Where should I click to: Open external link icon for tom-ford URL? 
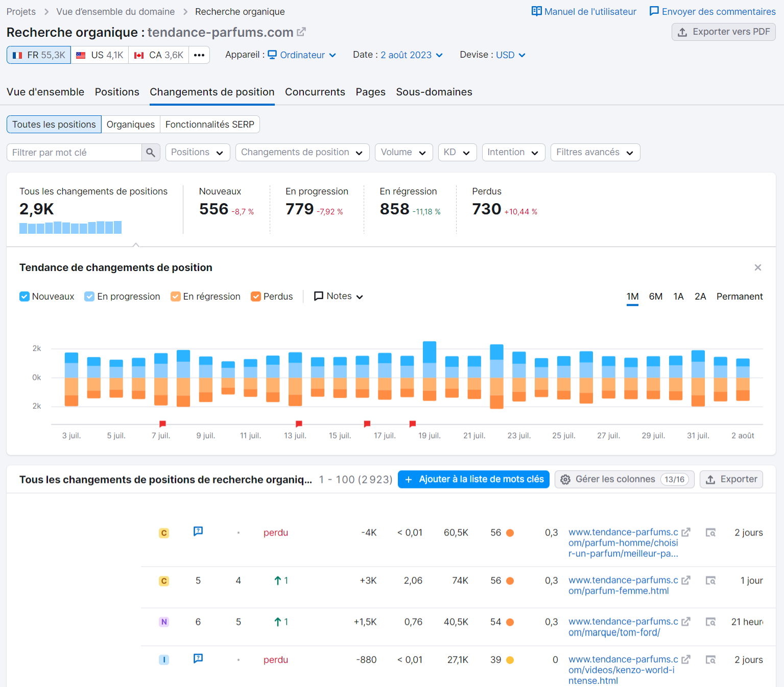pyautogui.click(x=686, y=621)
